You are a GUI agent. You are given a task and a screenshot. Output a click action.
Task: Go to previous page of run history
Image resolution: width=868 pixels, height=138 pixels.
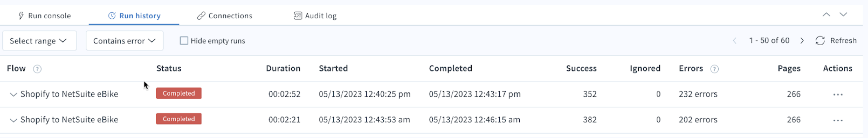[x=735, y=41]
